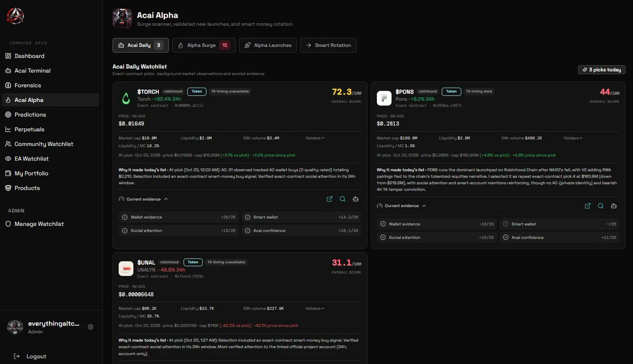Image resolution: width=633 pixels, height=364 pixels.
Task: Click the EA Watchlist eye icon
Action: [x=8, y=159]
